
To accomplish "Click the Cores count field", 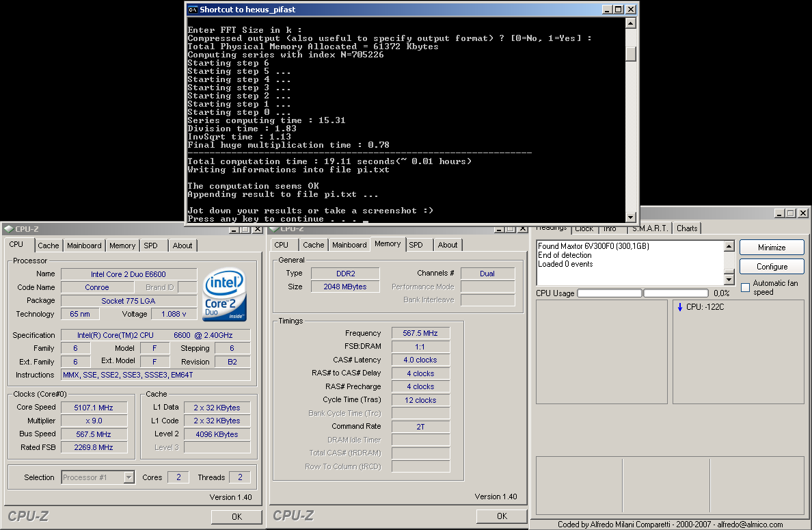I will click(x=178, y=477).
